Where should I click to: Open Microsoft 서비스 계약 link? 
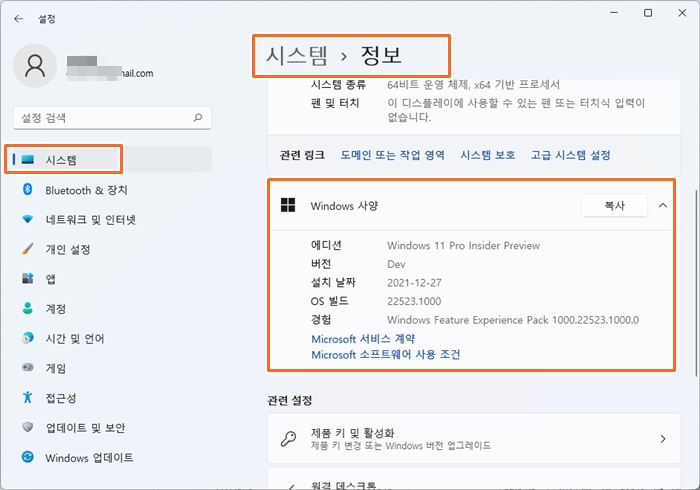(x=363, y=339)
